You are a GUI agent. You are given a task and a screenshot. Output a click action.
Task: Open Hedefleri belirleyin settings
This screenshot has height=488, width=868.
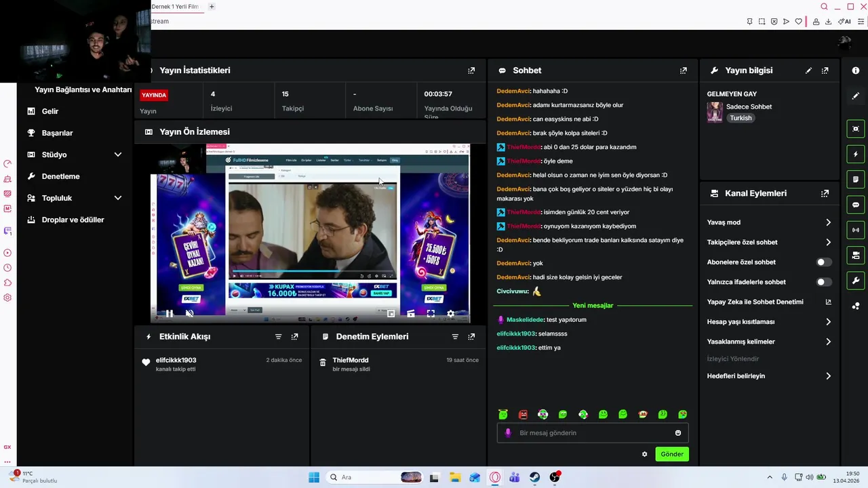tap(769, 376)
